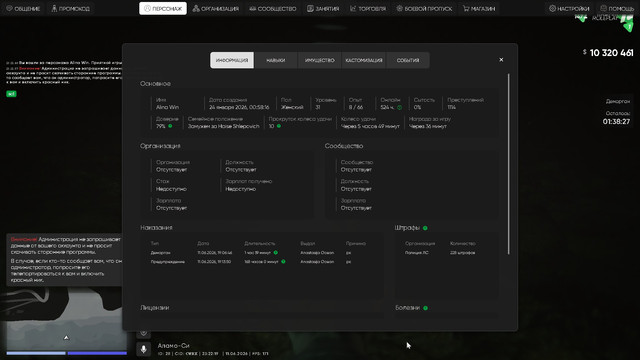Click the 01:38:27 Деморган remaining timer
The height and width of the screenshot is (360, 640).
click(616, 121)
